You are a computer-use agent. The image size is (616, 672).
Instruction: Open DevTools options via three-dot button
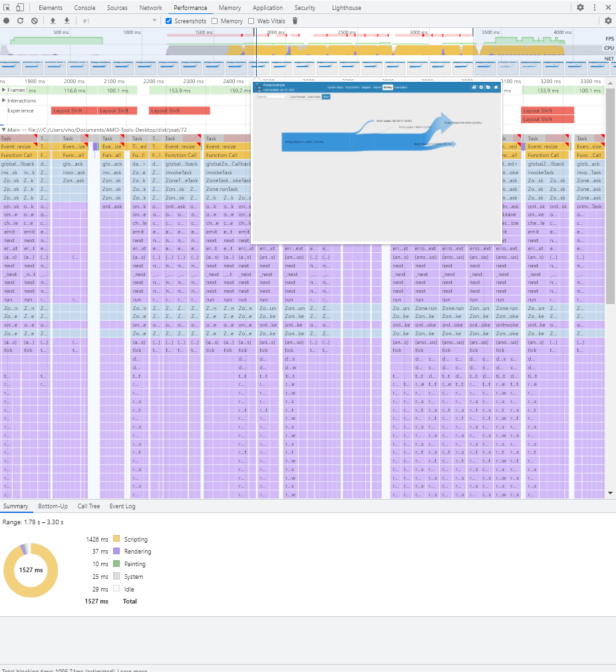(595, 7)
